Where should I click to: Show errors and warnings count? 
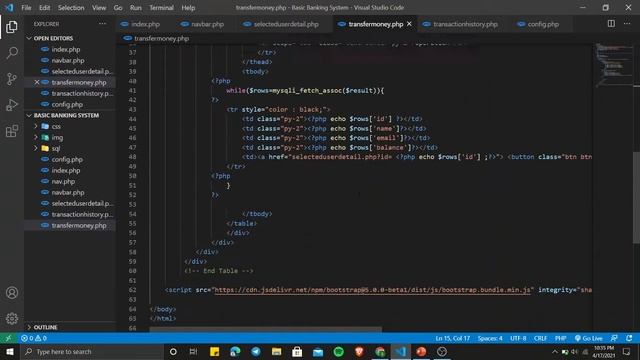[34, 338]
